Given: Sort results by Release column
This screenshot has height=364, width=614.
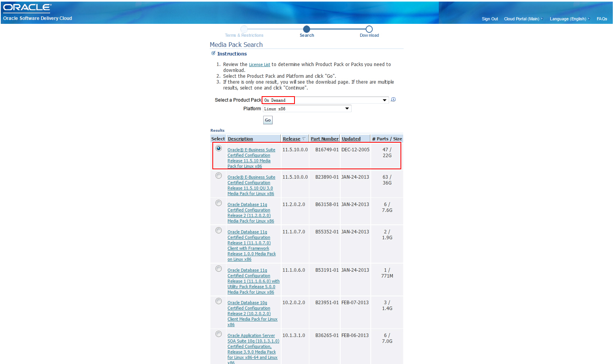Looking at the screenshot, I should (x=291, y=139).
